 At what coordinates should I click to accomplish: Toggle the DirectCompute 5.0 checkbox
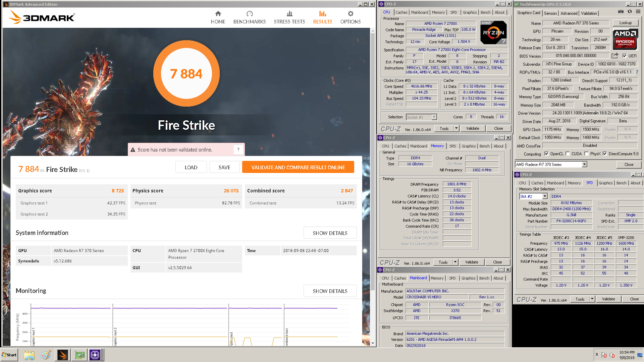click(605, 154)
